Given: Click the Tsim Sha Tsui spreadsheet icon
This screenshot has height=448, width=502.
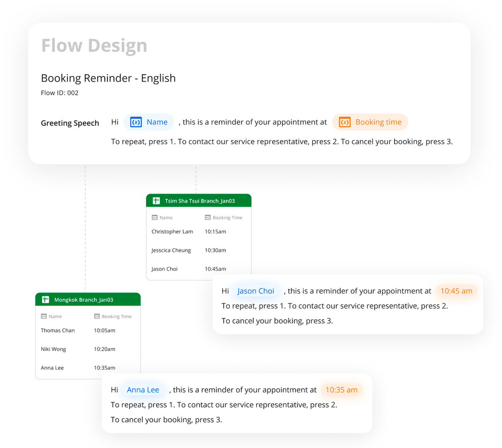Looking at the screenshot, I should click(x=156, y=201).
